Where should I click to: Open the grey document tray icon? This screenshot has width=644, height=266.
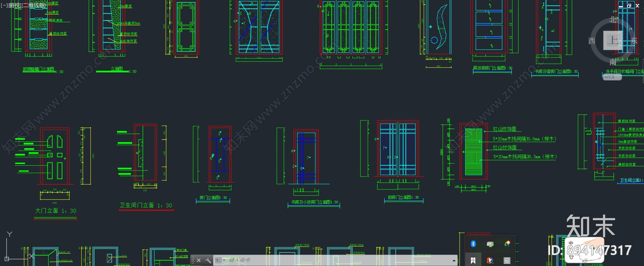click(x=507, y=260)
